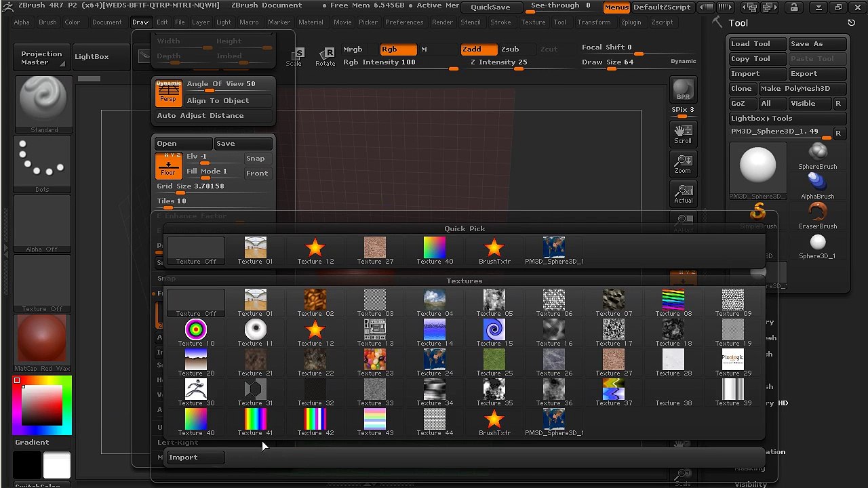Select Texture 15 blue spiral texture

tap(494, 333)
